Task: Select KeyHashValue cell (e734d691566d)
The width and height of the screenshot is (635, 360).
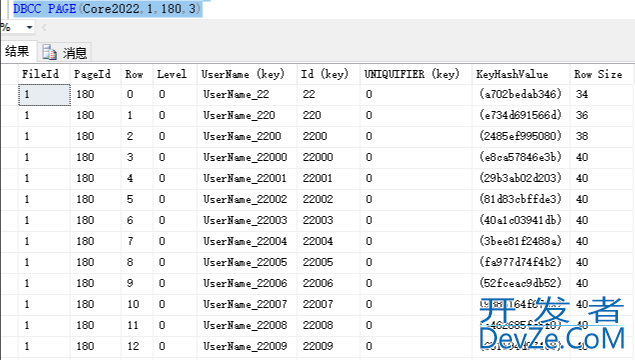Action: (x=521, y=116)
